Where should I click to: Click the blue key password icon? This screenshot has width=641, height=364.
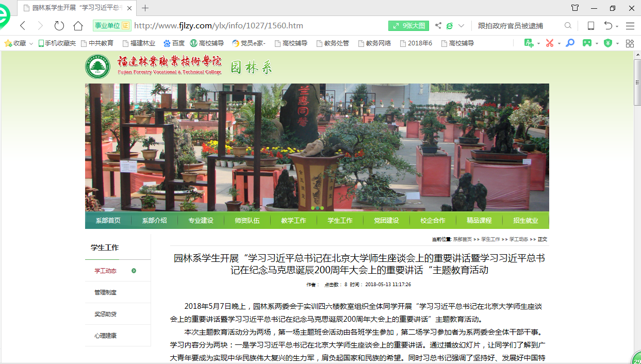coord(570,43)
